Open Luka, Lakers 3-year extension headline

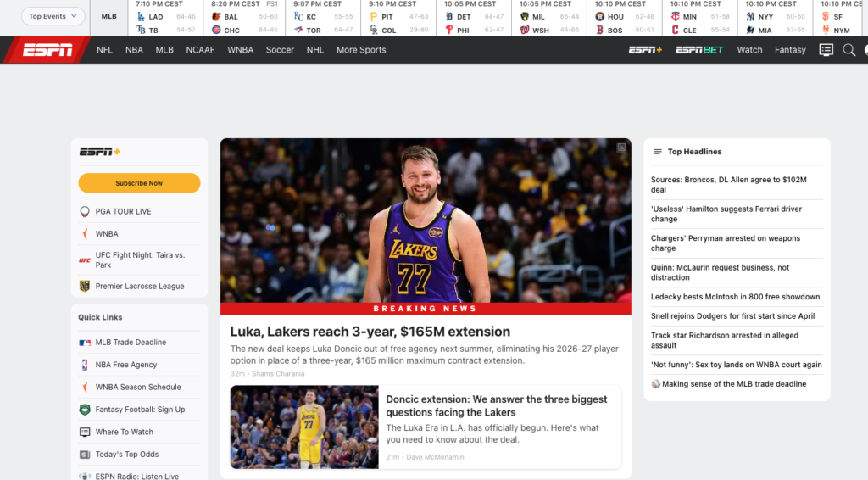[x=370, y=332]
